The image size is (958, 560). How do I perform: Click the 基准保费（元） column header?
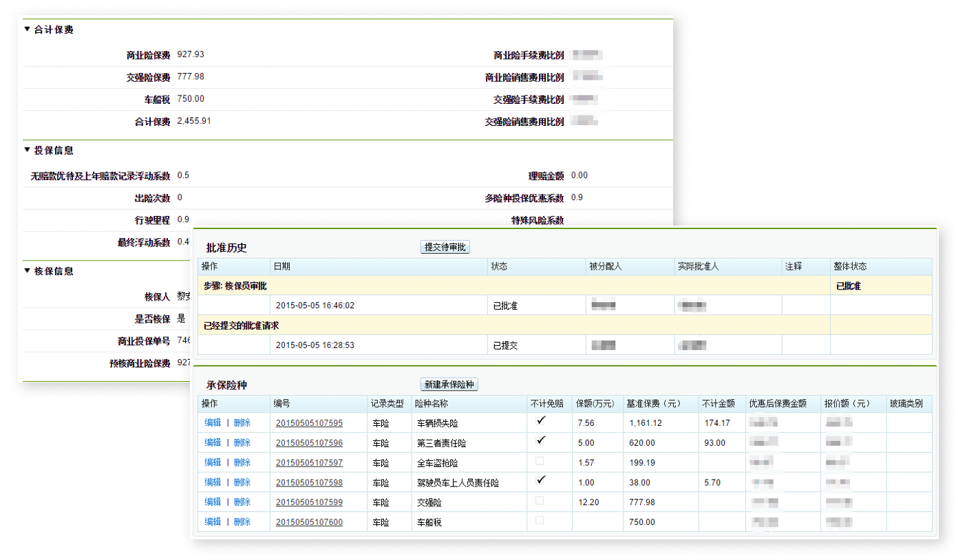(x=661, y=404)
